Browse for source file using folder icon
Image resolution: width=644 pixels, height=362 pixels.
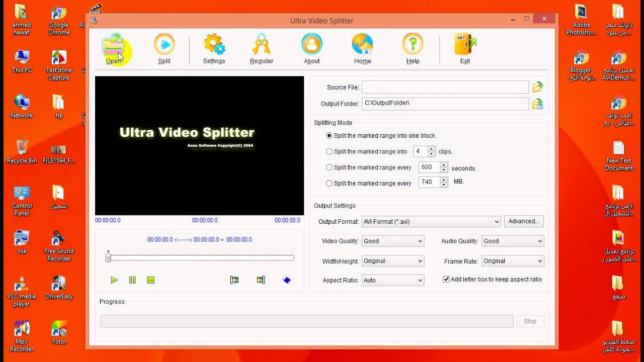click(x=538, y=87)
